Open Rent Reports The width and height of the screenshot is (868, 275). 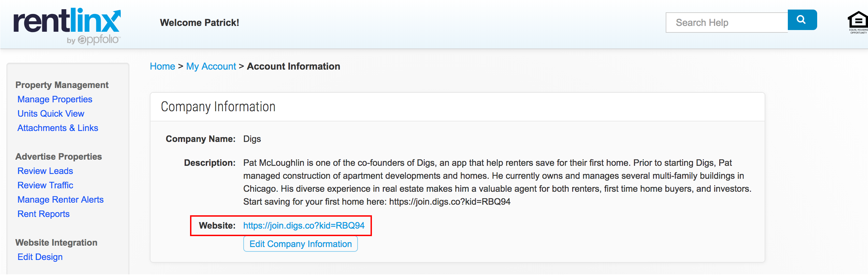pos(43,214)
